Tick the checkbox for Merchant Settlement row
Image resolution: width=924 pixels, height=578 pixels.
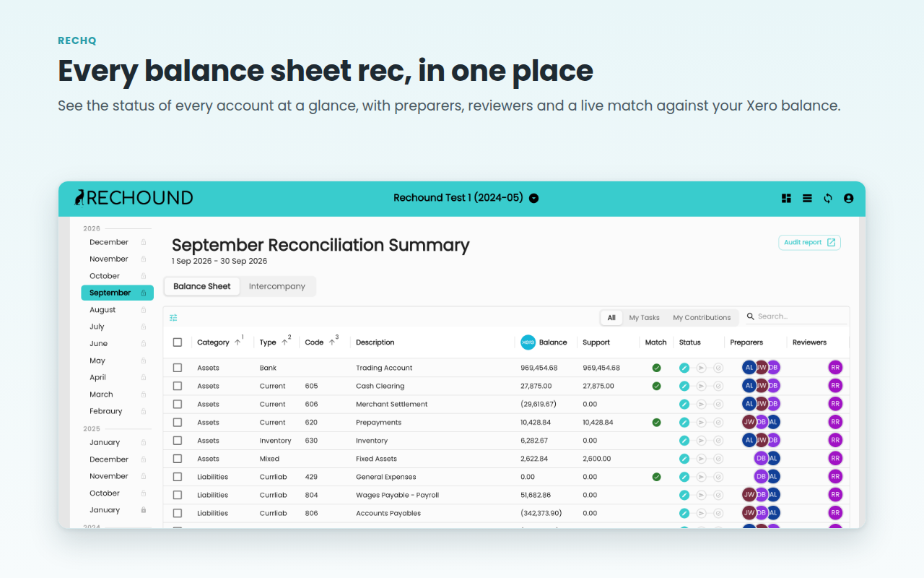tap(178, 404)
